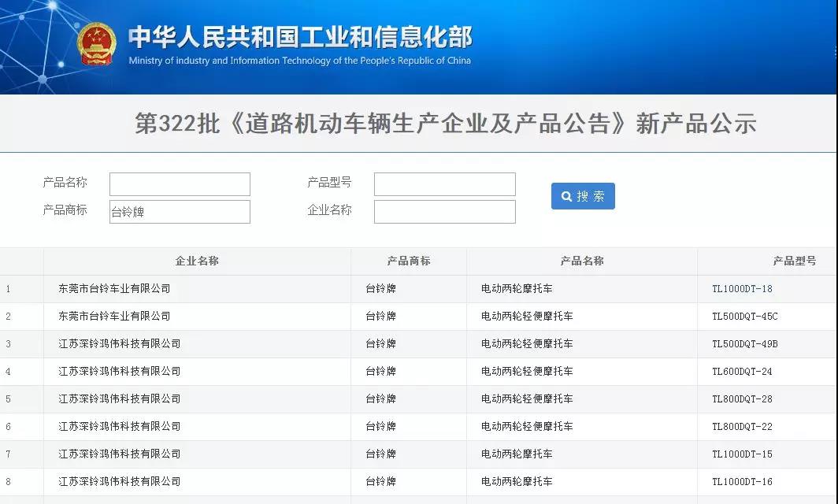Focus the 企业名称 input field
The image size is (838, 504).
pos(445,212)
